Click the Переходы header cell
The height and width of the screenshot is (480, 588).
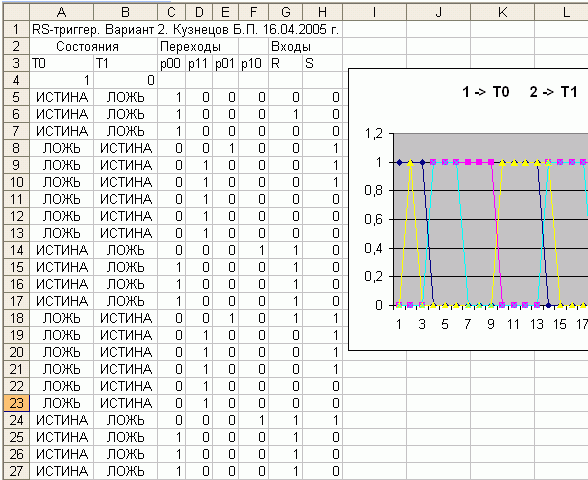coord(190,46)
